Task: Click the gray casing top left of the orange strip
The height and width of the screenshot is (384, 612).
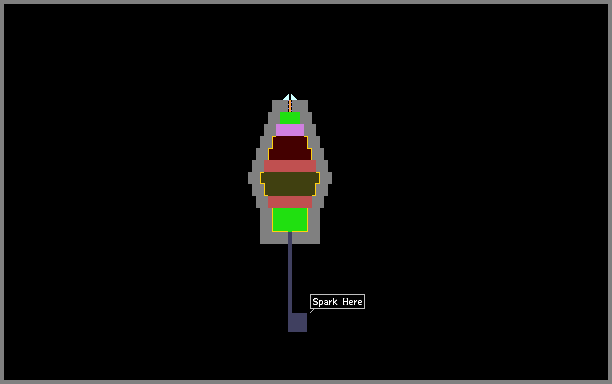Action: tap(280, 106)
